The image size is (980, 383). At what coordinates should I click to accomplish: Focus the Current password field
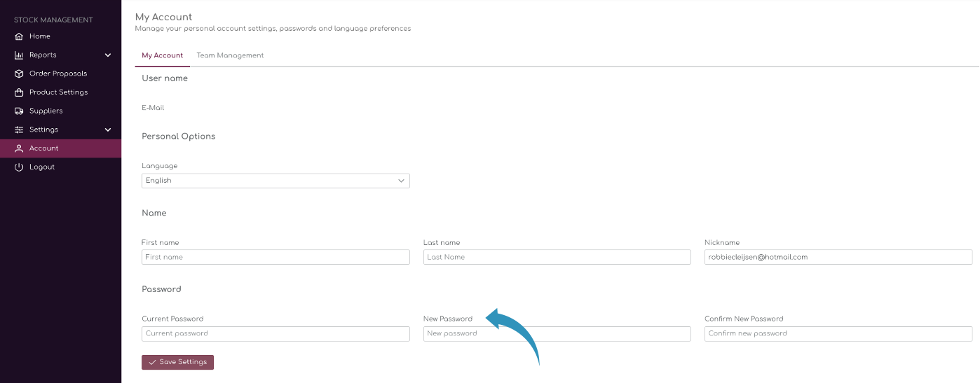tap(275, 334)
